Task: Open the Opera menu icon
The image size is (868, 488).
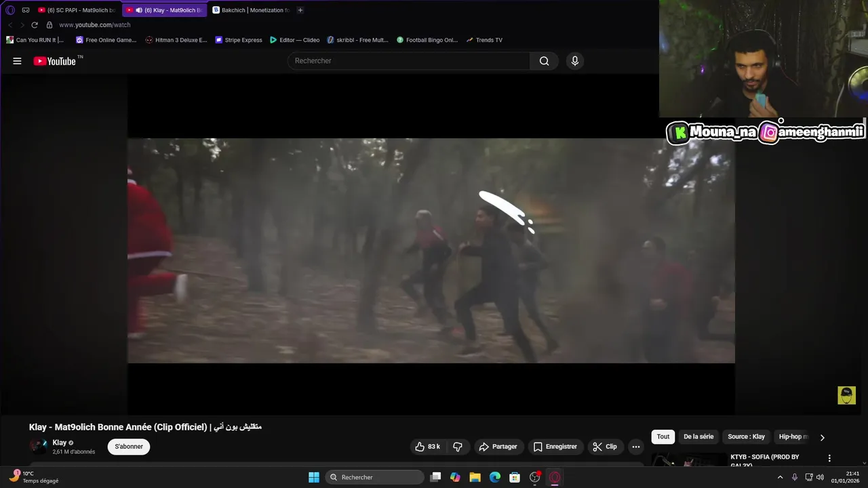Action: (x=10, y=10)
